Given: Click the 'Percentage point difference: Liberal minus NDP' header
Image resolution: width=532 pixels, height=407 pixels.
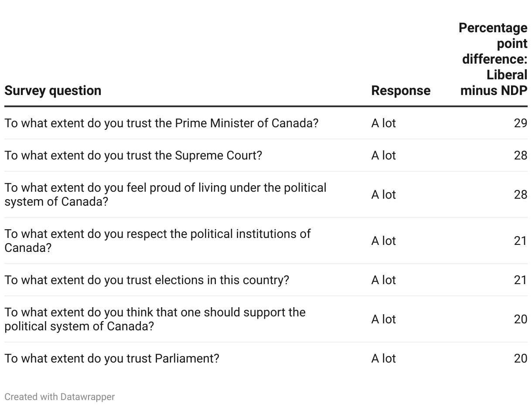Looking at the screenshot, I should pyautogui.click(x=493, y=59).
